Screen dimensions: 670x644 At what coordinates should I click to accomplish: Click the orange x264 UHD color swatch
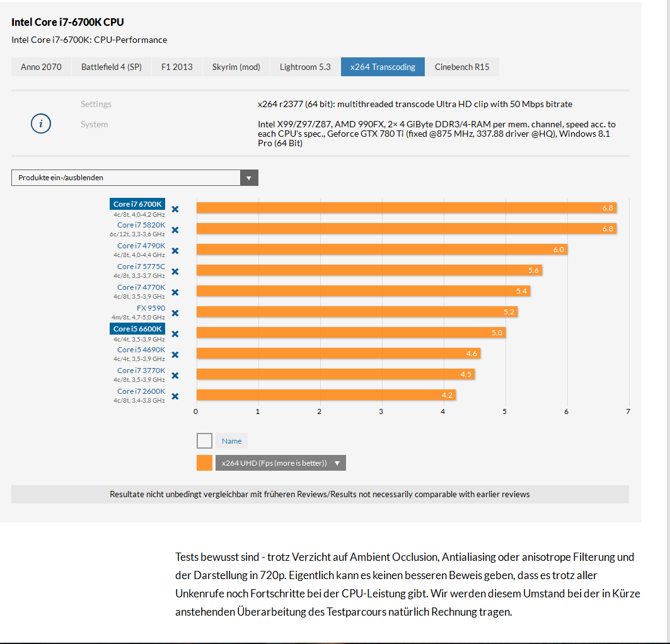point(204,463)
